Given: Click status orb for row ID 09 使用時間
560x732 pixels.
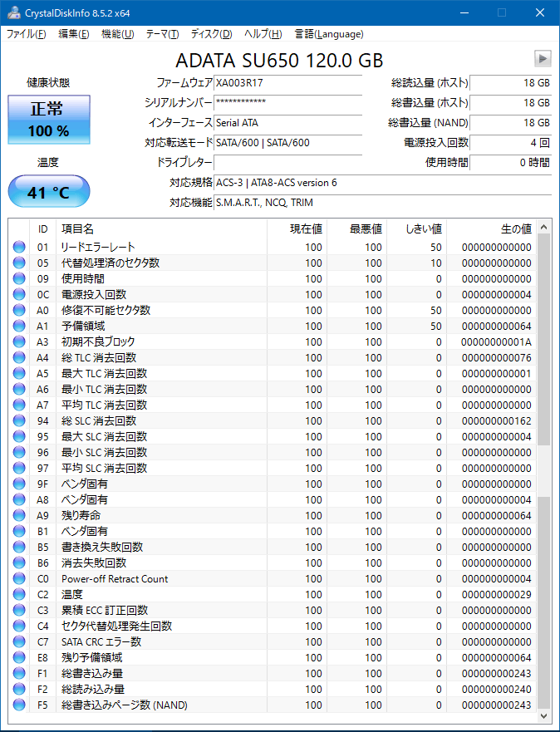Looking at the screenshot, I should tap(19, 278).
